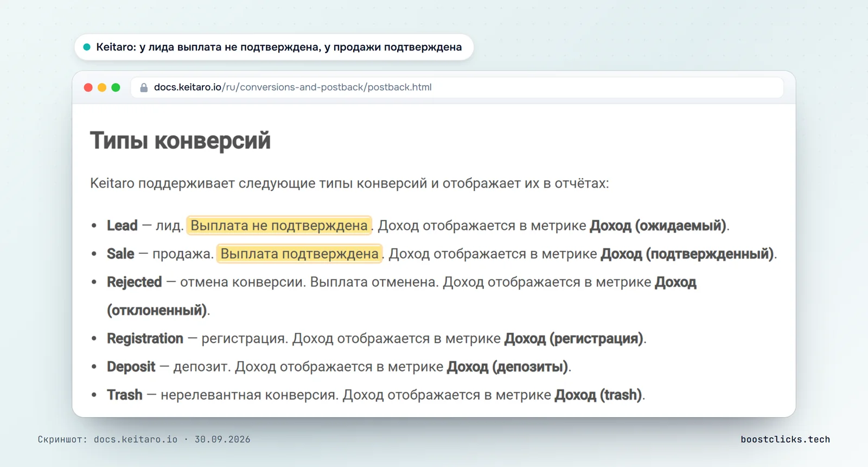Click the green maximize window dot
The width and height of the screenshot is (868, 467).
point(116,87)
